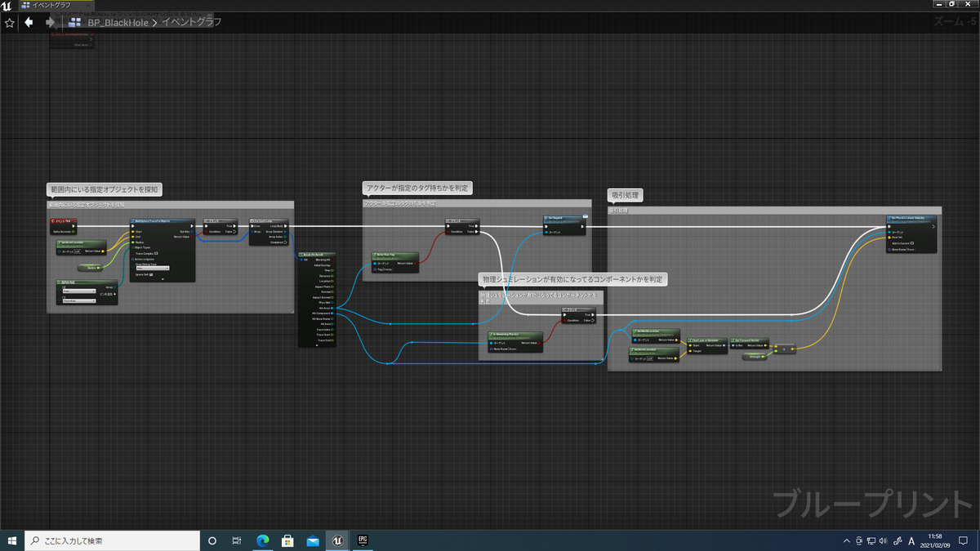Open Microsoft Store from the taskbar
The image size is (980, 551).
(287, 540)
